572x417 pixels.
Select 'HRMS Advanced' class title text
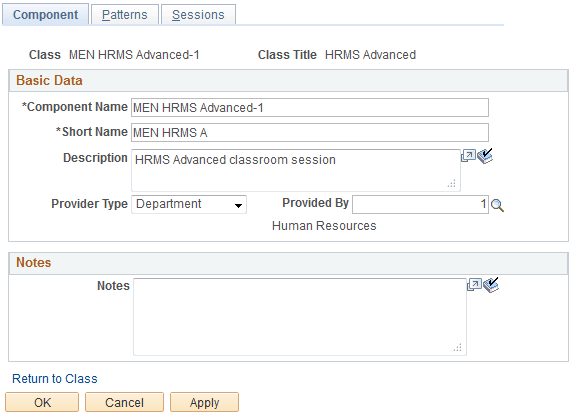coord(370,55)
